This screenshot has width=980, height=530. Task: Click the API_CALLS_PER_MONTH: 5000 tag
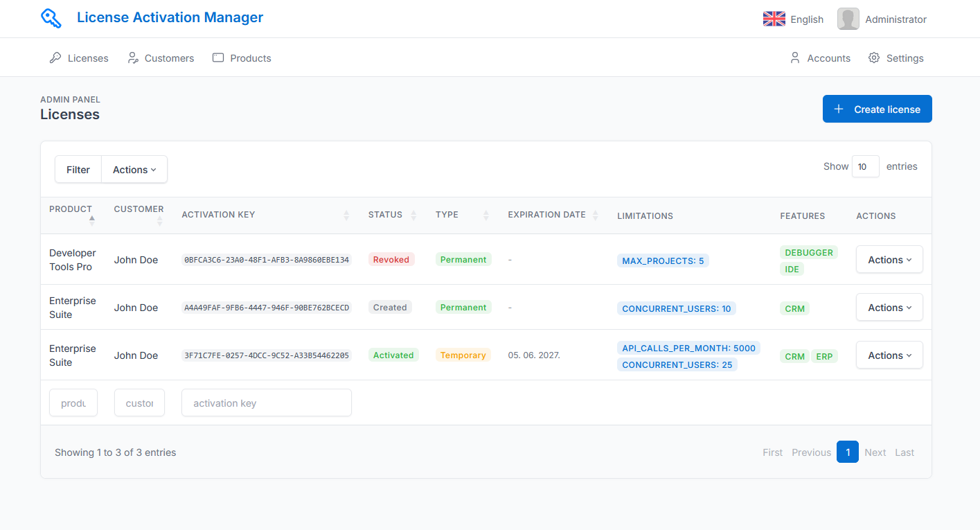688,348
